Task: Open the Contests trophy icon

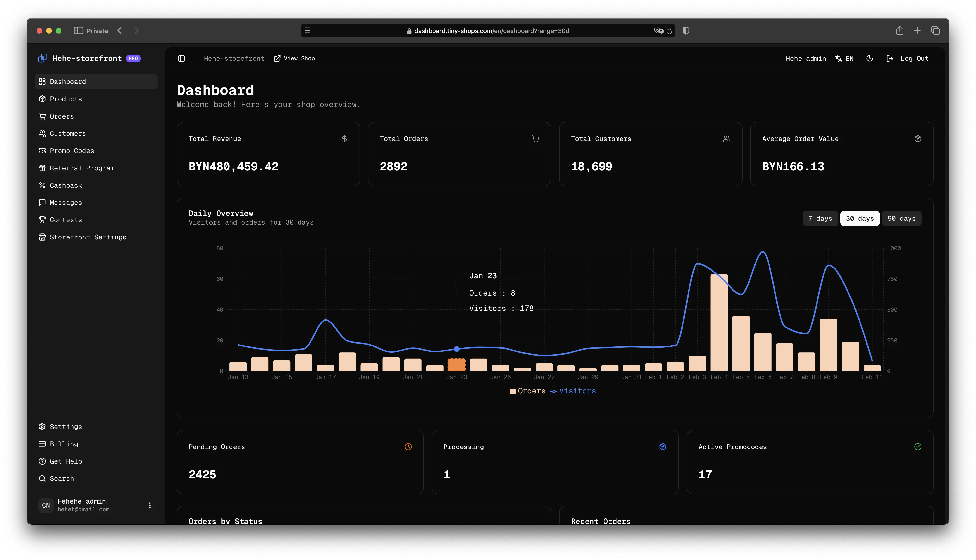Action: tap(42, 220)
